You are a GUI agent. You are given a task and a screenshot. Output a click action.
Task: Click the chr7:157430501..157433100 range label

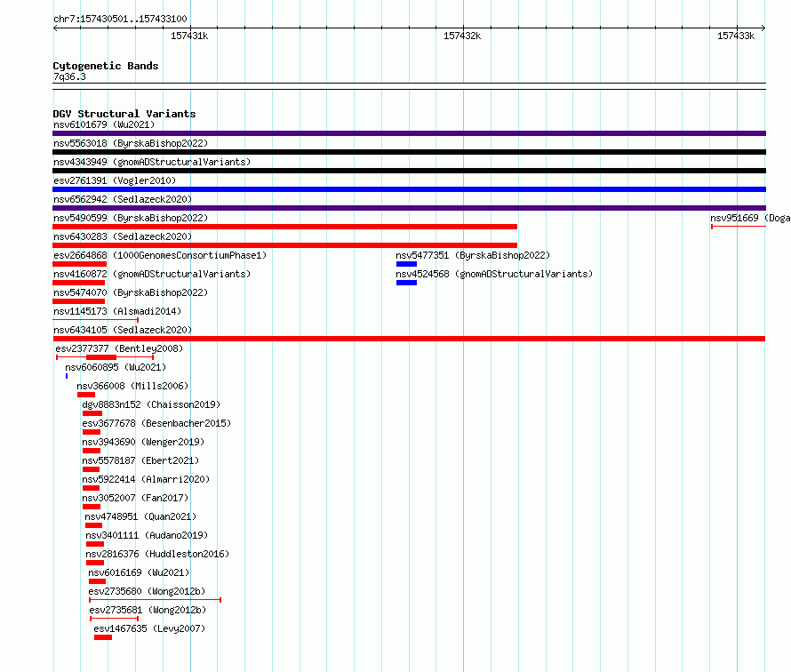pyautogui.click(x=120, y=19)
